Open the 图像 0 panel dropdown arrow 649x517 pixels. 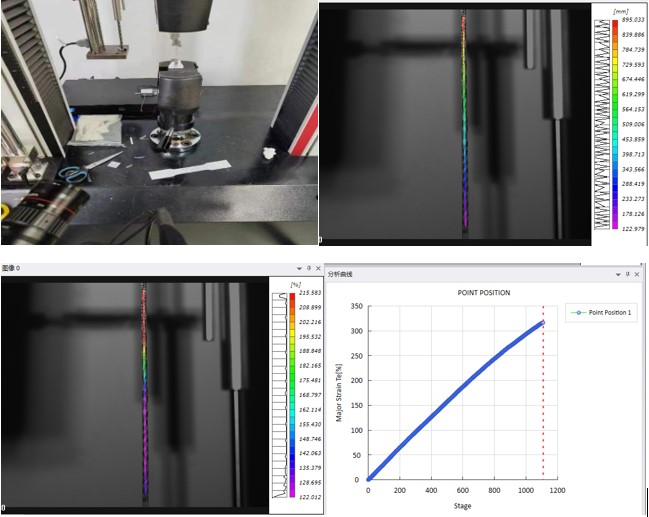(298, 269)
